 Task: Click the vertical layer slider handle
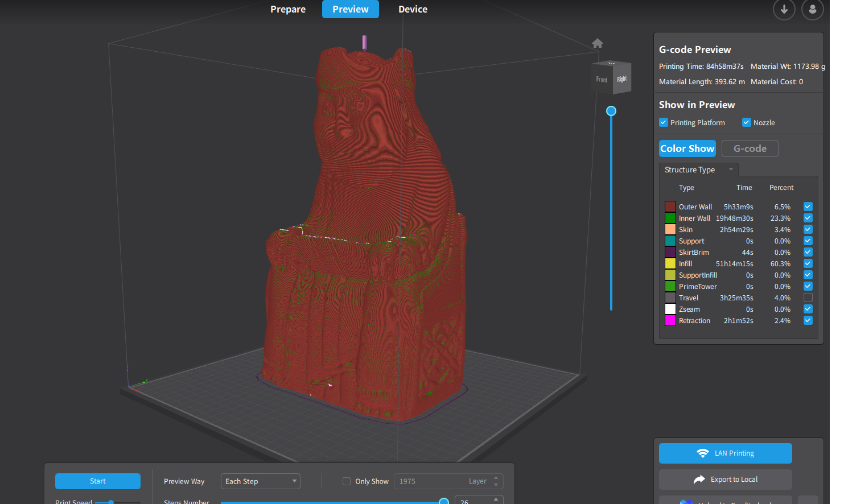[x=611, y=111]
